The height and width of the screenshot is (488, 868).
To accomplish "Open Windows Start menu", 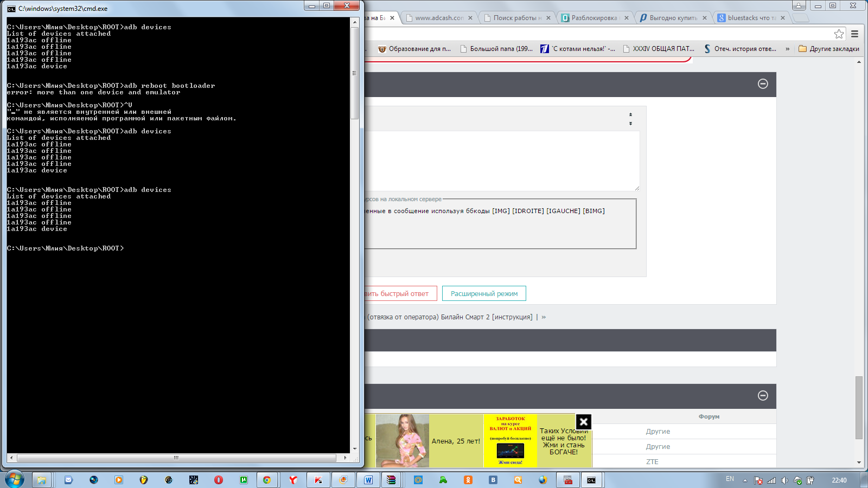I will (15, 479).
